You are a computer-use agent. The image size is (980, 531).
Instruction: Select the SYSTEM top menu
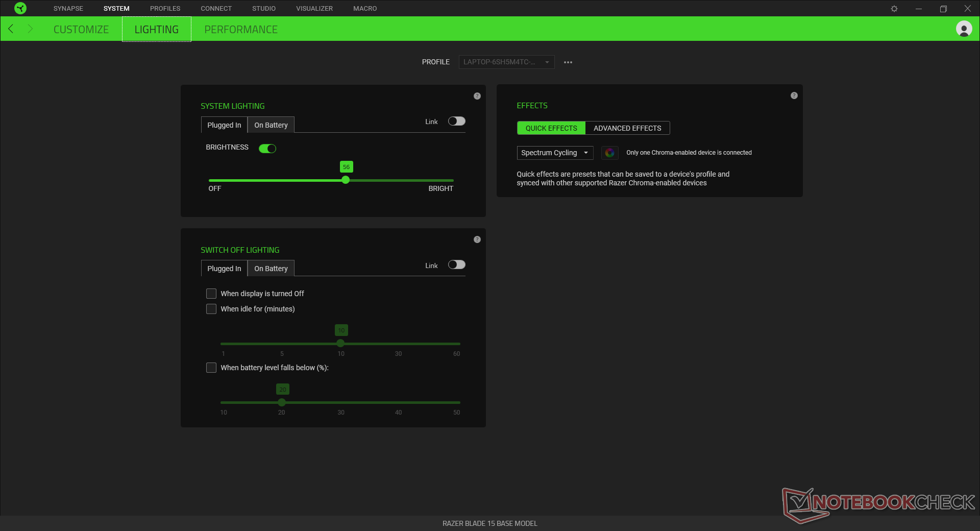[116, 9]
